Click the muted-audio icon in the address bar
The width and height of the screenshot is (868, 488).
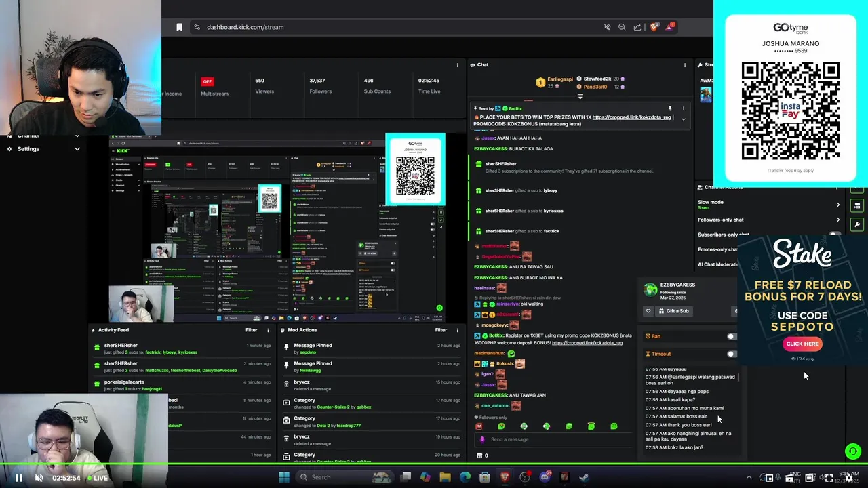tap(607, 27)
